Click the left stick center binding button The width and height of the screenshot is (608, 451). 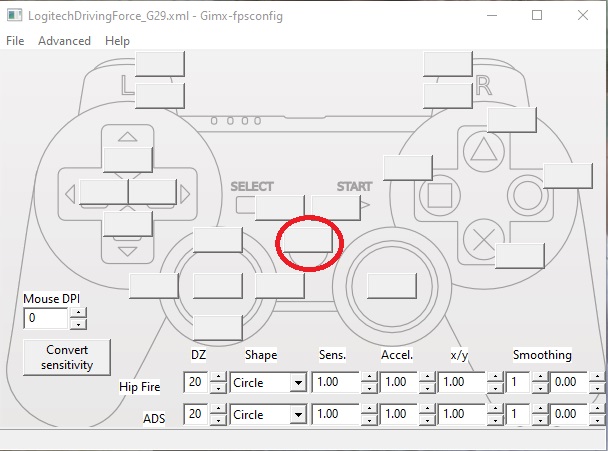[218, 286]
